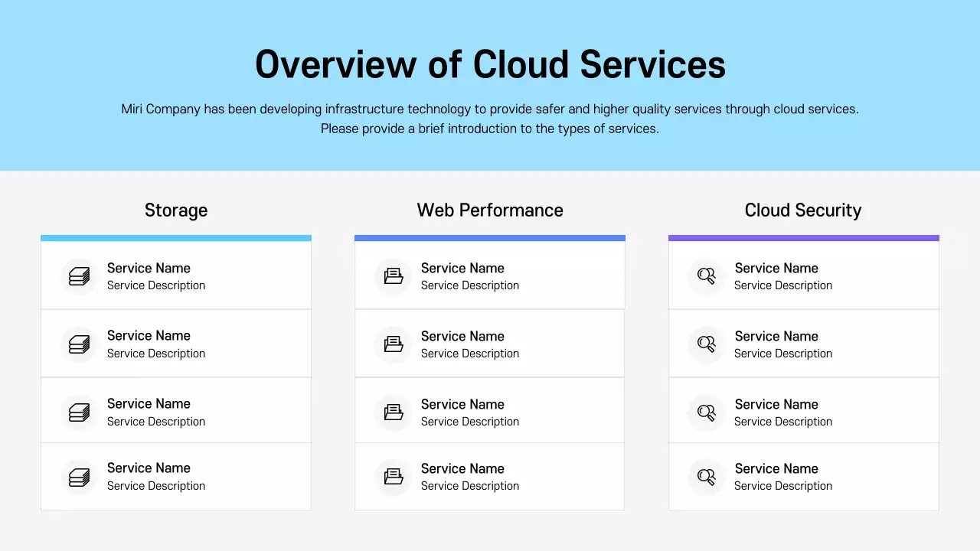980x551 pixels.
Task: Select the second Storage list card
Action: [x=176, y=344]
